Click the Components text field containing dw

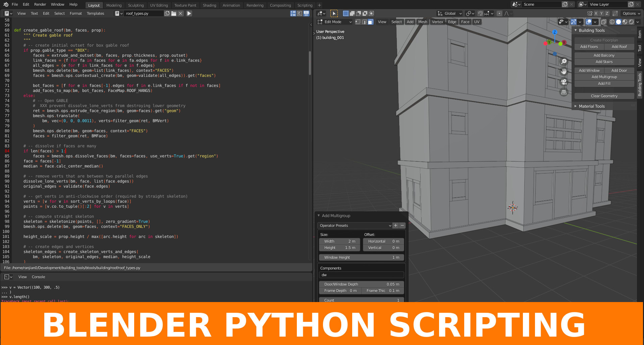[361, 275]
